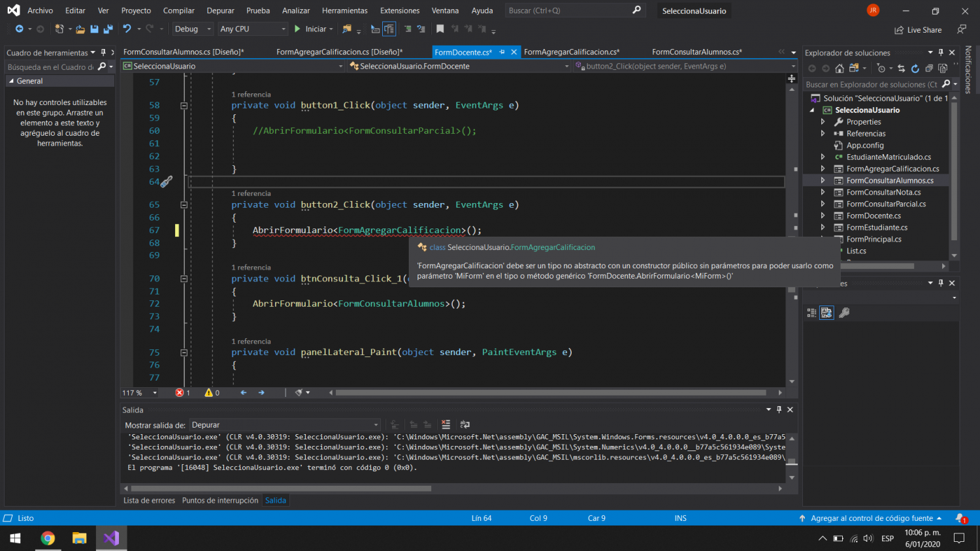Toggle the bookmark icon in the toolbar

click(440, 29)
